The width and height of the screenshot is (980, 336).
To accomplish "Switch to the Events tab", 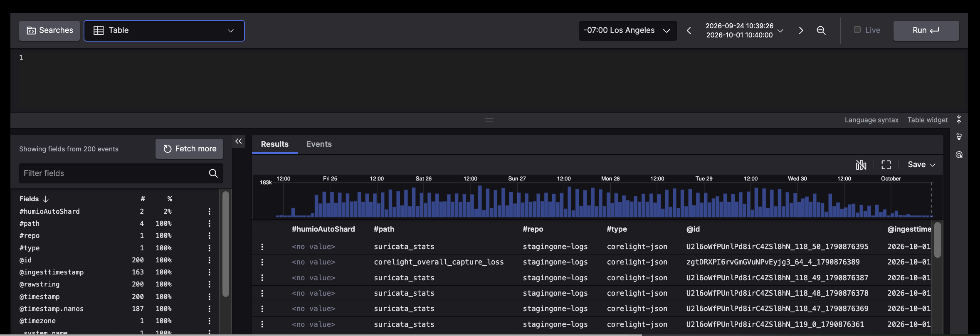I will point(319,144).
